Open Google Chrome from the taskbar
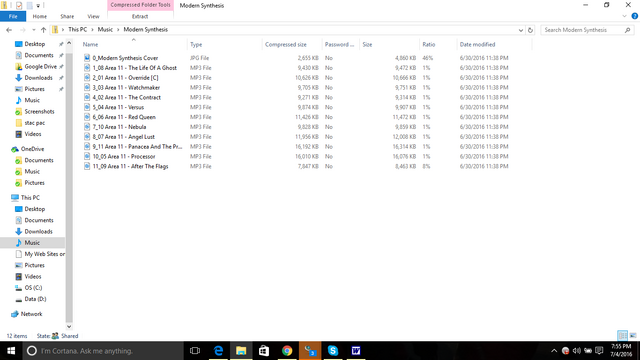 pyautogui.click(x=287, y=351)
